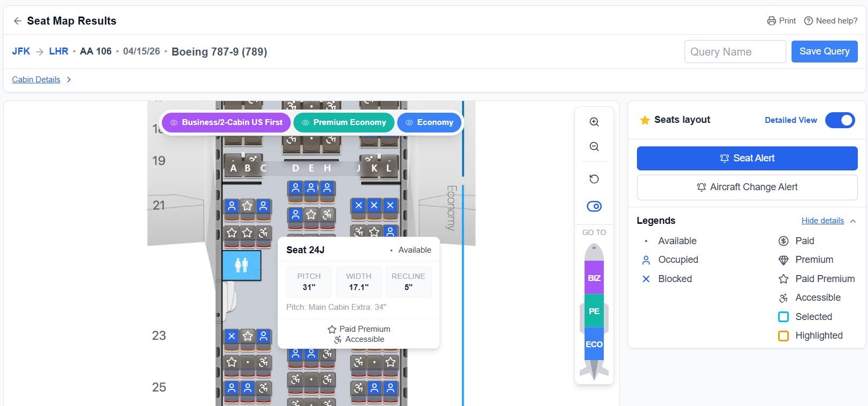Image resolution: width=868 pixels, height=406 pixels.
Task: Click the lavatory icon on seat map
Action: click(x=242, y=265)
